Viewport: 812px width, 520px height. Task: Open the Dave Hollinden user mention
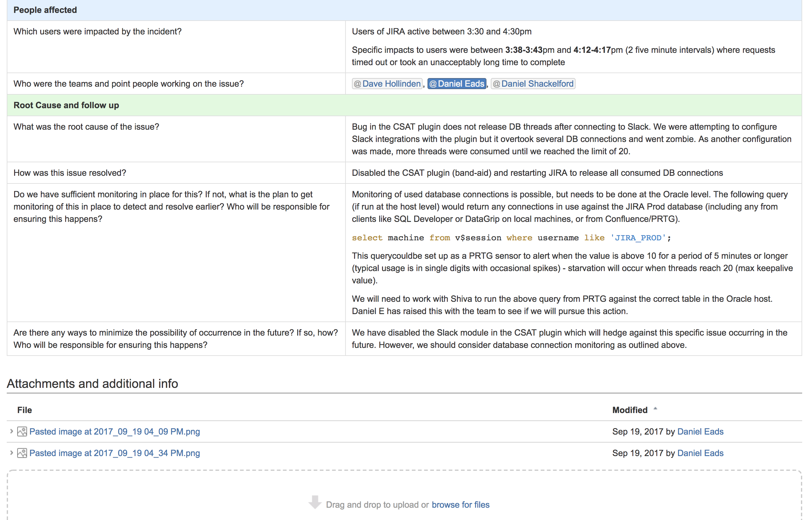point(387,84)
